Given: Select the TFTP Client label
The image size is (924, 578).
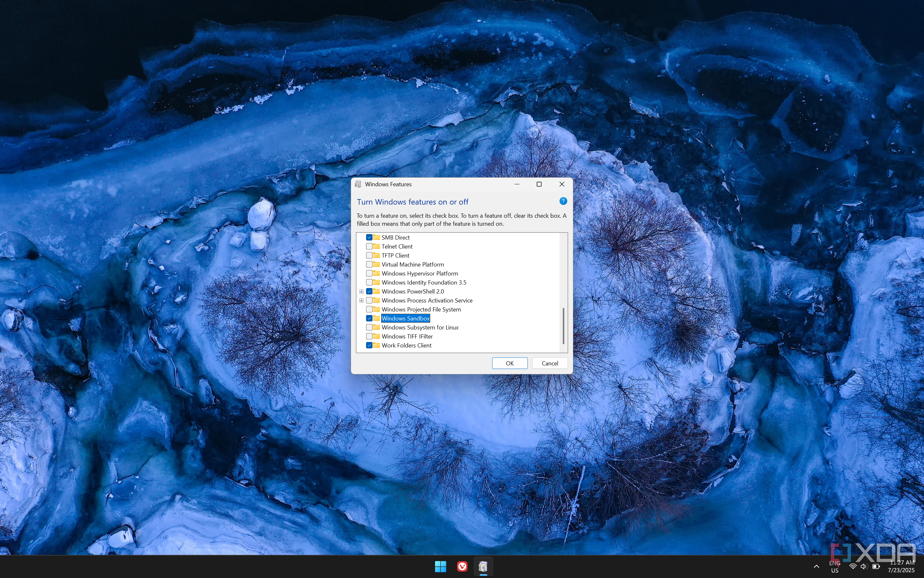Looking at the screenshot, I should point(395,255).
